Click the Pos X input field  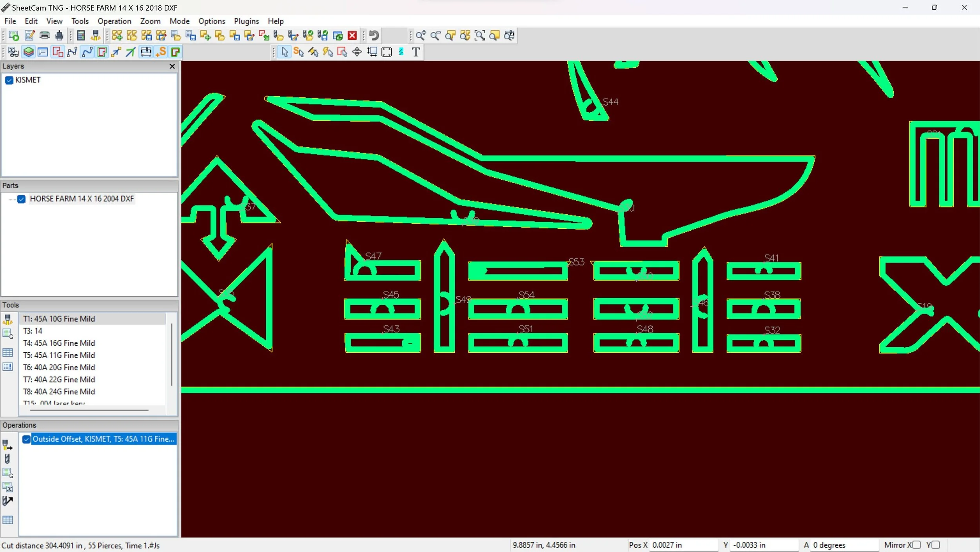[683, 545]
